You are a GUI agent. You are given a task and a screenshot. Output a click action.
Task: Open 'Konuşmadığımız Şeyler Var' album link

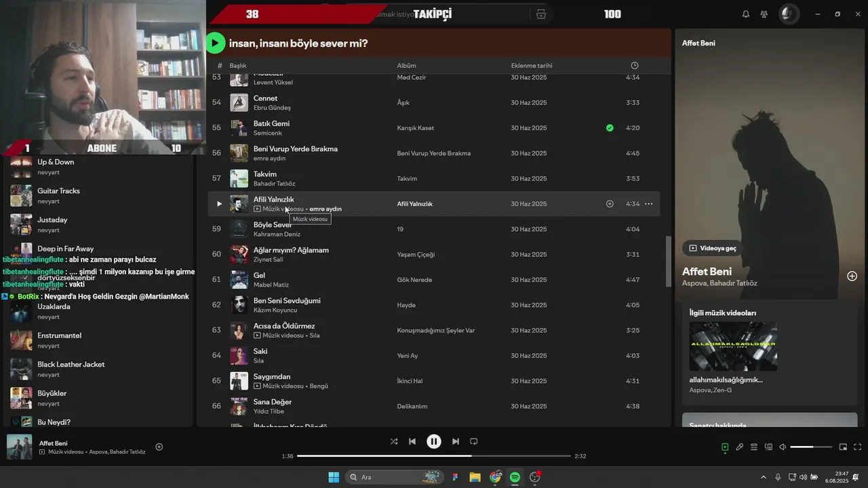point(436,331)
